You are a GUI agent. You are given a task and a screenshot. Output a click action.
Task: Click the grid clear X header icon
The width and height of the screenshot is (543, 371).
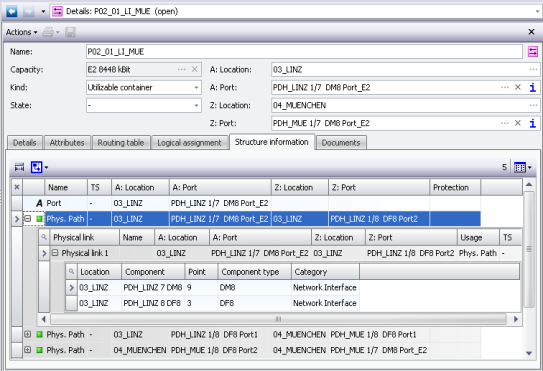[17, 187]
